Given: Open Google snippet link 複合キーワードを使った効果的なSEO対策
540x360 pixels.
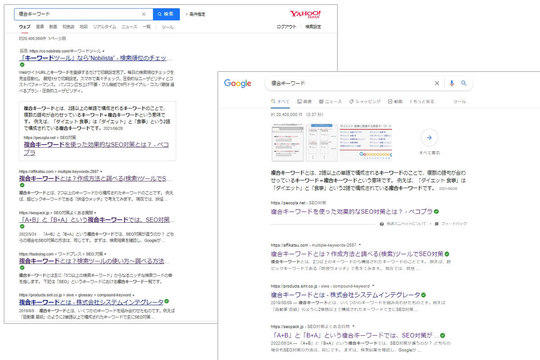Looking at the screenshot, I should coord(352,212).
